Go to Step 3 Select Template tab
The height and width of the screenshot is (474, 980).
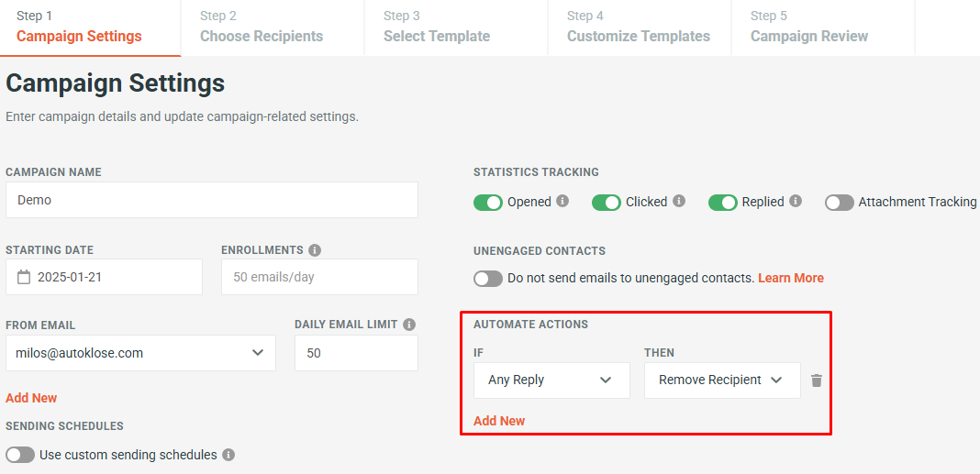(x=456, y=28)
